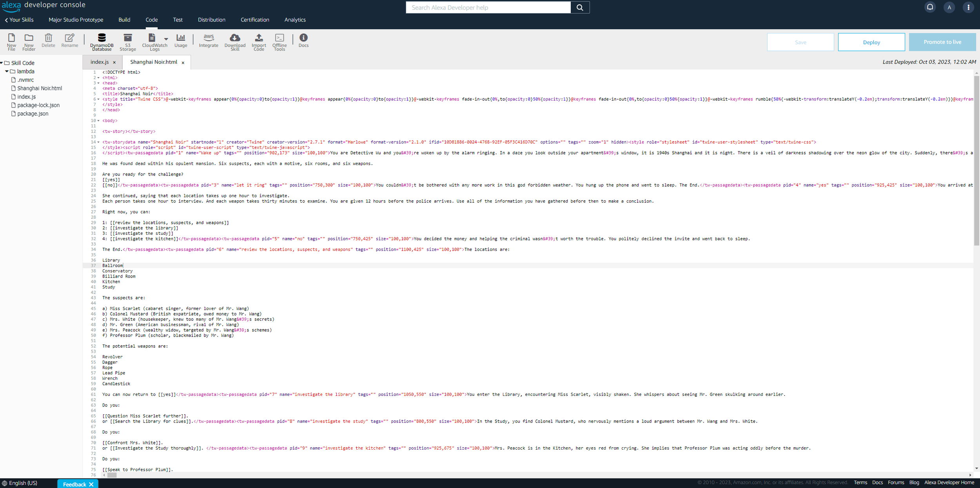Open the Docs footer link
980x488 pixels.
(x=877, y=483)
